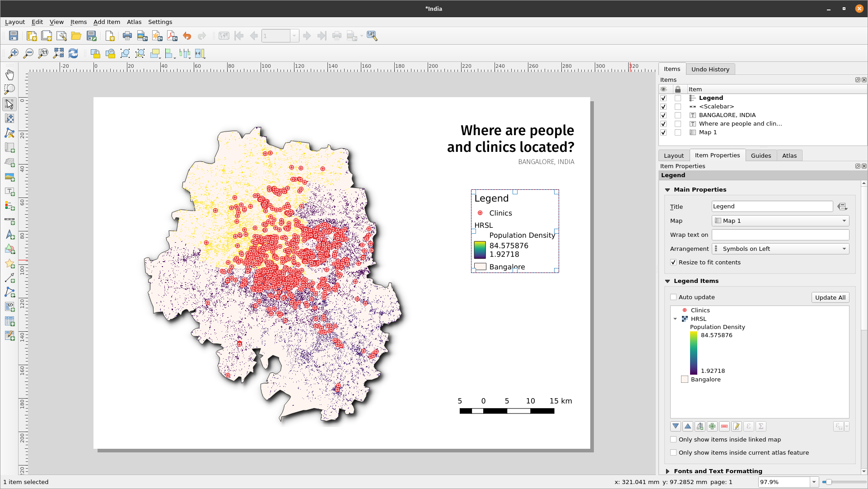Select the Add North Arrow tool
The image size is (868, 489).
tap(9, 235)
